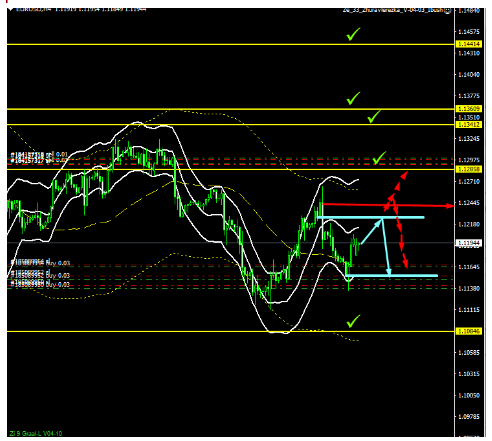Image resolution: width=492 pixels, height=441 pixels.
Task: Click the 1.14310 value on price axis
Action: pyautogui.click(x=469, y=53)
